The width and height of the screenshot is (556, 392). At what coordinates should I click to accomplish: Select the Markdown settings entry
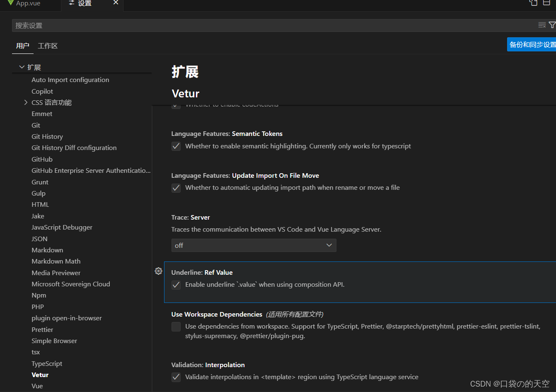point(47,250)
